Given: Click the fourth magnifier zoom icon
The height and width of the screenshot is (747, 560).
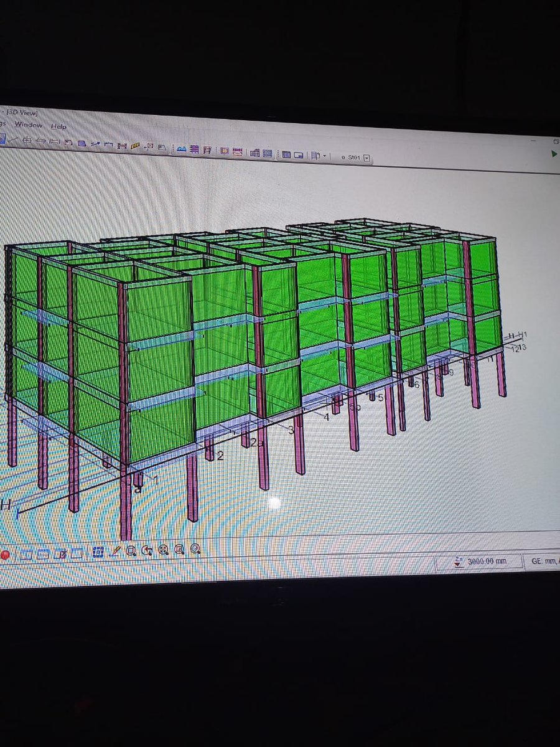Looking at the screenshot, I should tap(179, 549).
